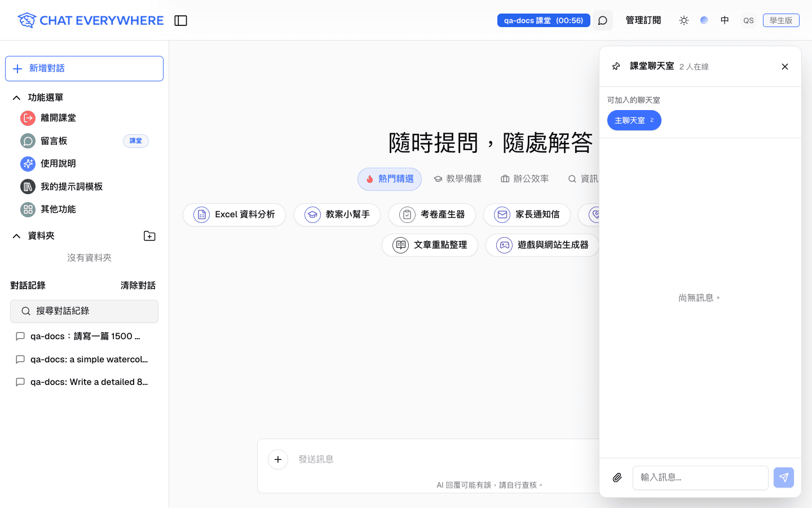The image size is (812, 508).
Task: Start a new chat with 新增對話
Action: click(x=85, y=68)
